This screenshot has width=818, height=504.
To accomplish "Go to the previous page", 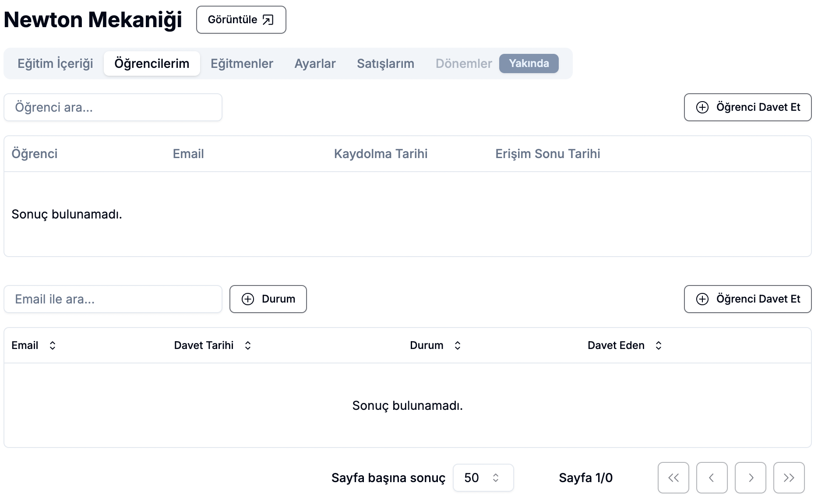I will tap(712, 478).
